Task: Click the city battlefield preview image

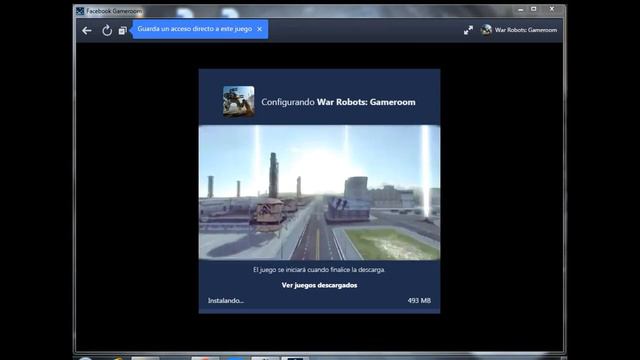Action: (319, 193)
